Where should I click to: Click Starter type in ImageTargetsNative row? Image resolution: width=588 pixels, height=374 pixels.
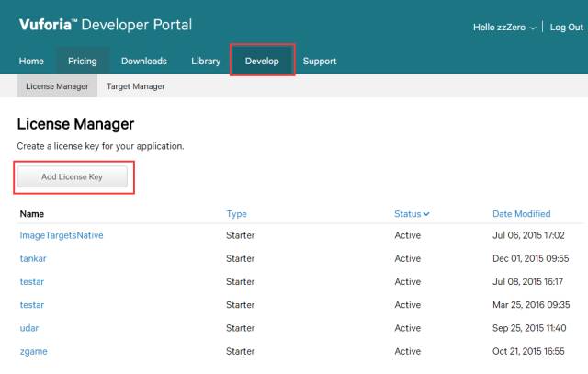point(241,235)
